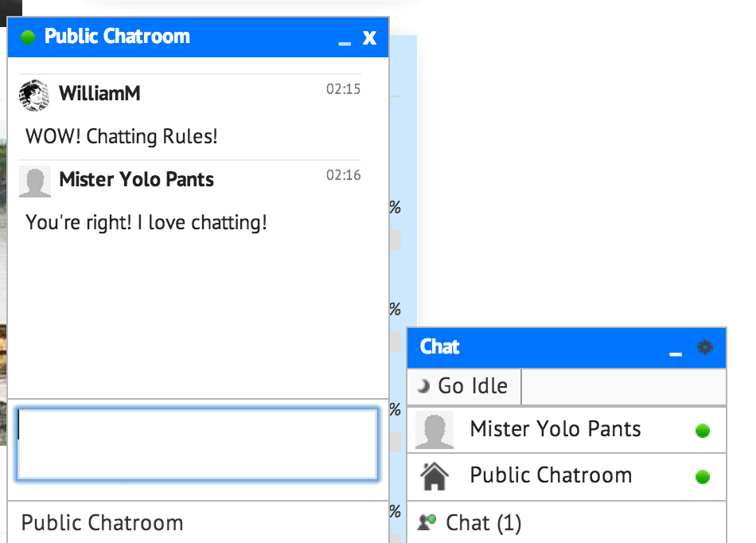Click the chat people icon beside Chat (1)

point(427,522)
